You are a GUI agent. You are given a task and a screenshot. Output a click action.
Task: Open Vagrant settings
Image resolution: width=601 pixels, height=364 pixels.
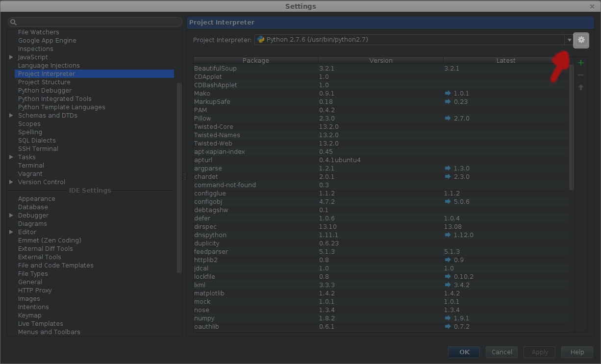pos(30,174)
